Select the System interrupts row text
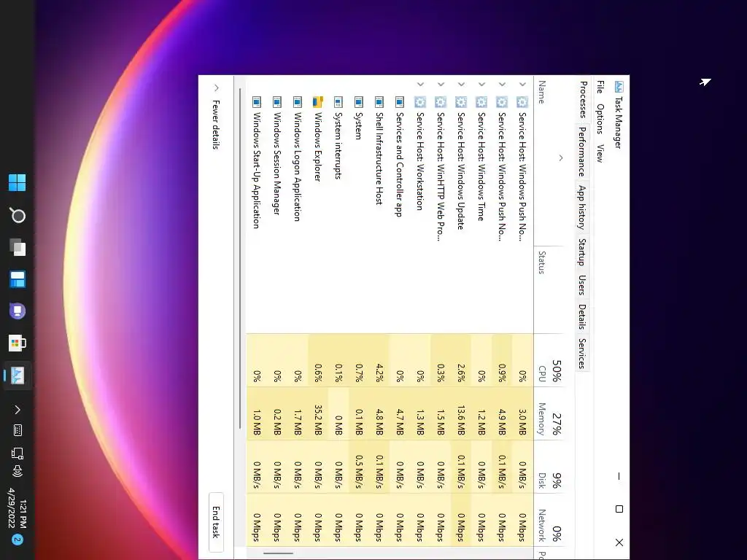 pyautogui.click(x=338, y=145)
